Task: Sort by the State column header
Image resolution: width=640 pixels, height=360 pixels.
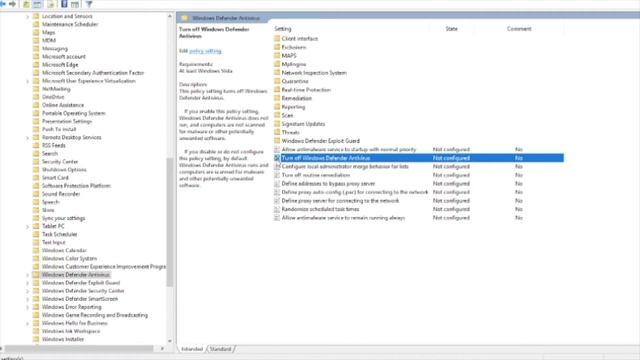Action: click(x=451, y=29)
